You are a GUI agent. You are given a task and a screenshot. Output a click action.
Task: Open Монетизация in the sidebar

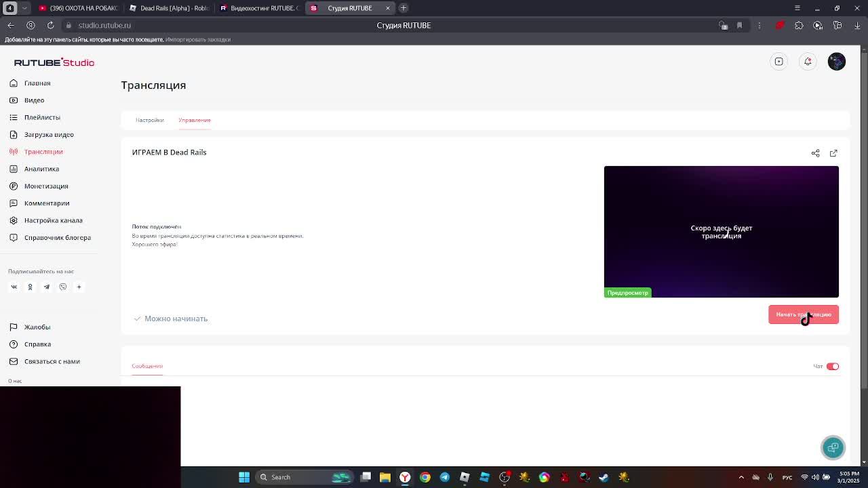[39, 186]
